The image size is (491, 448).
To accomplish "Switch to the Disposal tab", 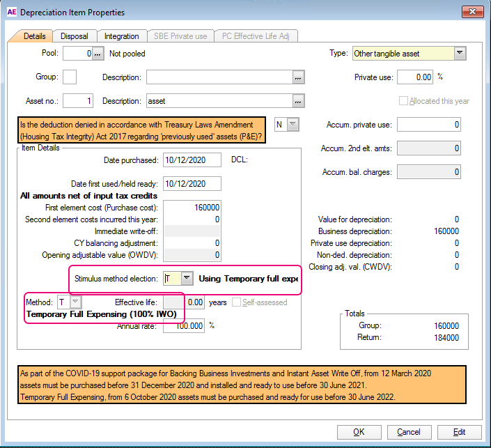I will coord(74,36).
